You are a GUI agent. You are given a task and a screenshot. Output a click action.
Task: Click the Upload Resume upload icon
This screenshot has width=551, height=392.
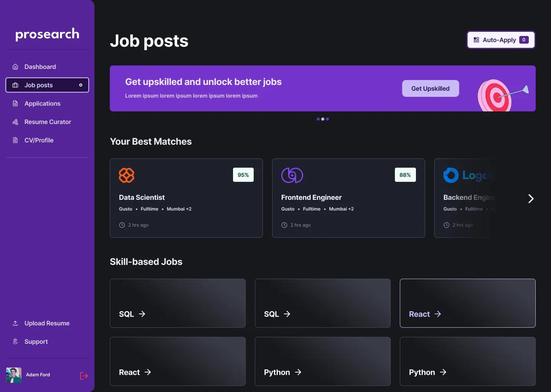[x=15, y=323]
